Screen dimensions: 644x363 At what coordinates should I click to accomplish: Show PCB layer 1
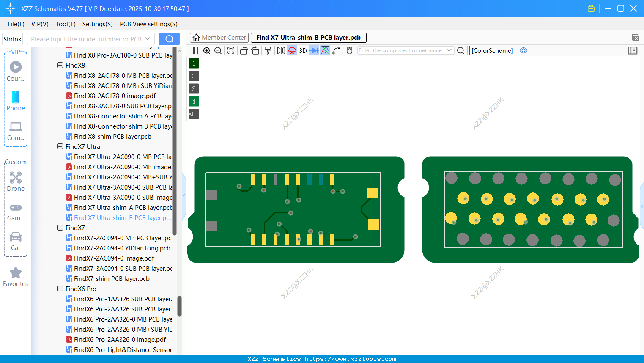click(194, 63)
